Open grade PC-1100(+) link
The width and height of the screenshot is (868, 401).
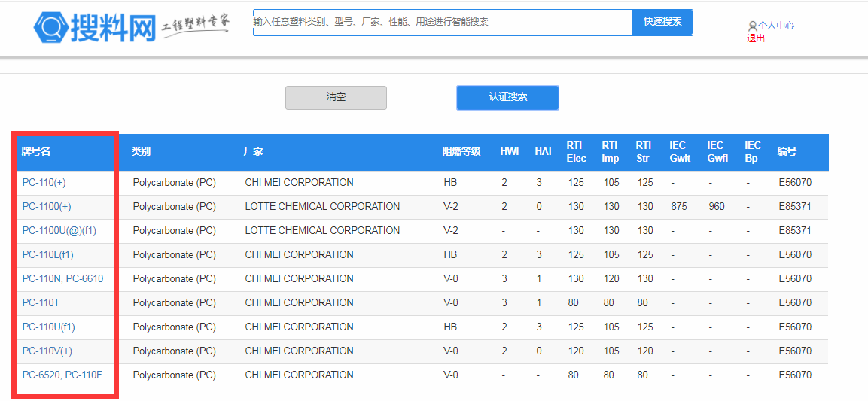click(x=47, y=206)
